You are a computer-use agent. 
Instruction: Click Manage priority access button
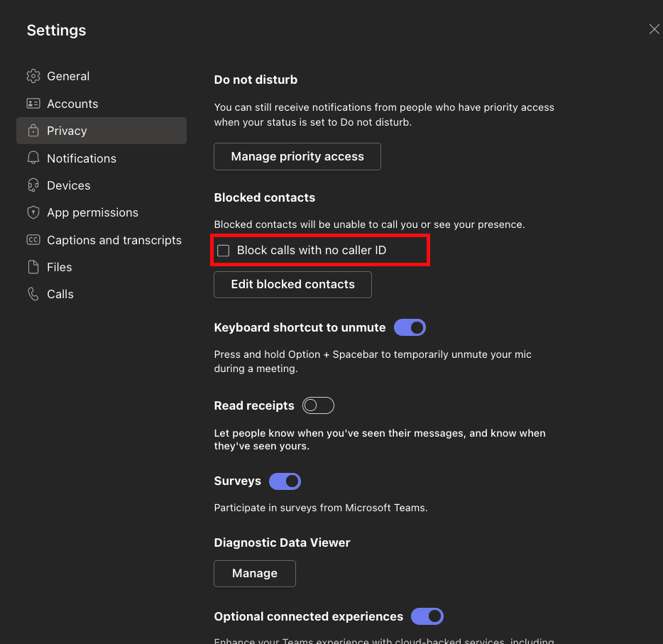coord(297,156)
